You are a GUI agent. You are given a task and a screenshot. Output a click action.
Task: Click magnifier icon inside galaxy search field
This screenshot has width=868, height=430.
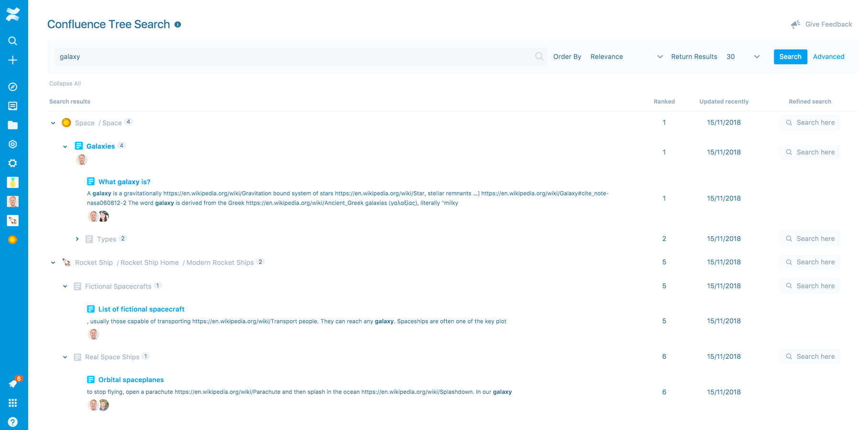(539, 56)
